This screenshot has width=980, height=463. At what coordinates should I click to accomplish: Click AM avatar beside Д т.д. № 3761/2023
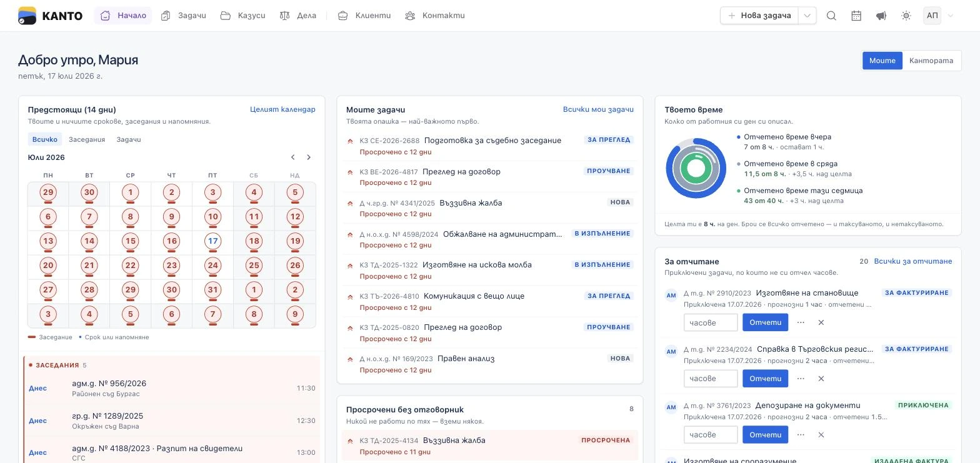pos(671,407)
